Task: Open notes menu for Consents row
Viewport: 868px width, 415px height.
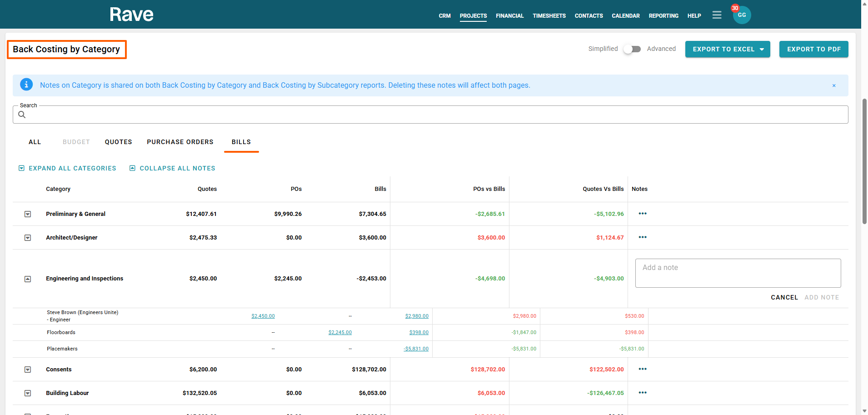Action: [642, 369]
